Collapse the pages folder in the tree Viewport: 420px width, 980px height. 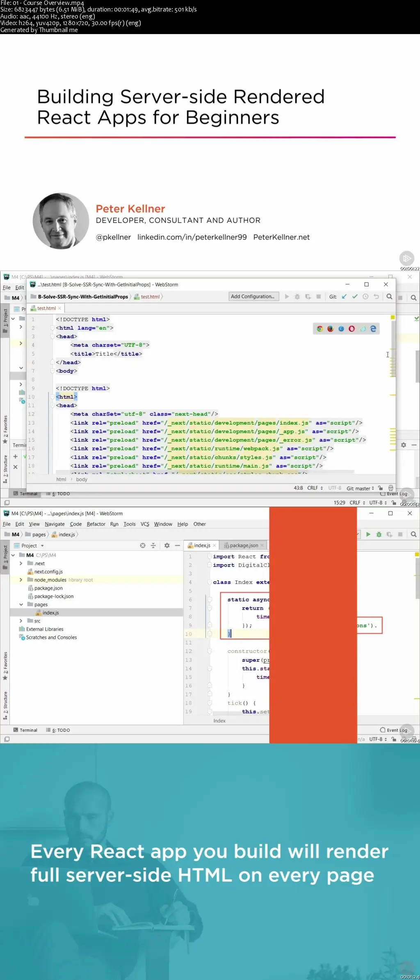pyautogui.click(x=21, y=604)
